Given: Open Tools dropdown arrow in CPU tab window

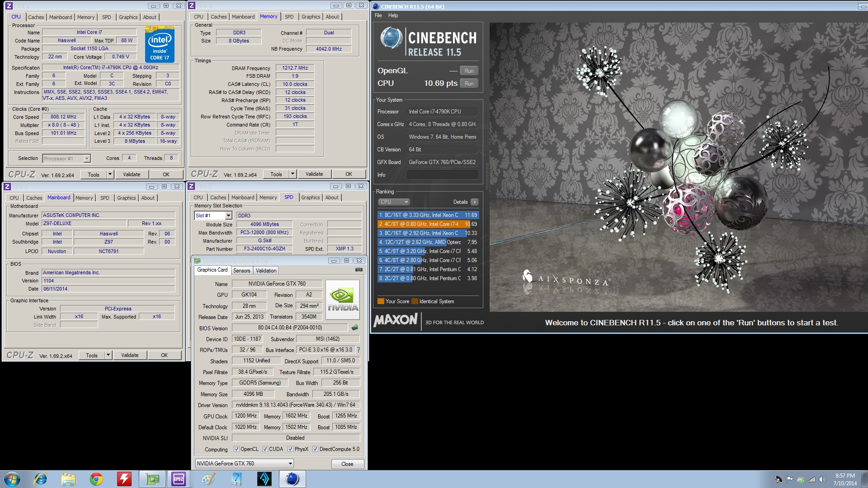Looking at the screenshot, I should pyautogui.click(x=110, y=174).
